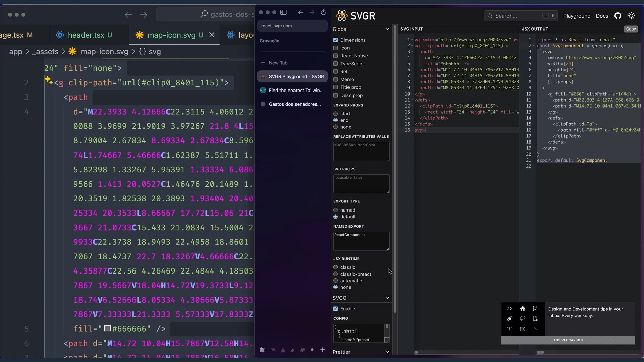The image size is (644, 362).
Task: Toggle light/dark theme sun icon
Action: [631, 16]
